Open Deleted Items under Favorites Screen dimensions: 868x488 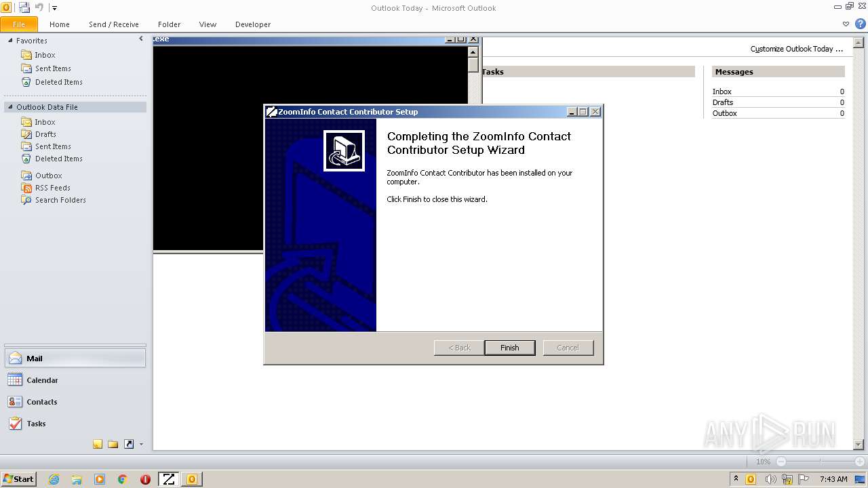point(58,82)
